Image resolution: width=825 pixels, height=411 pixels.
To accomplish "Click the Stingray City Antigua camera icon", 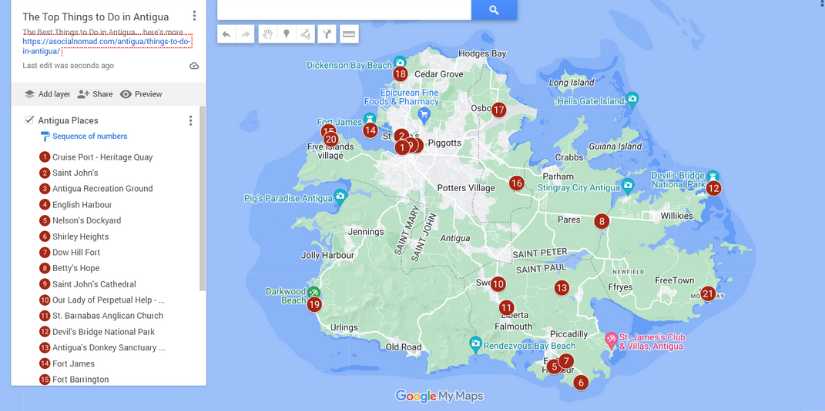I will tap(628, 185).
